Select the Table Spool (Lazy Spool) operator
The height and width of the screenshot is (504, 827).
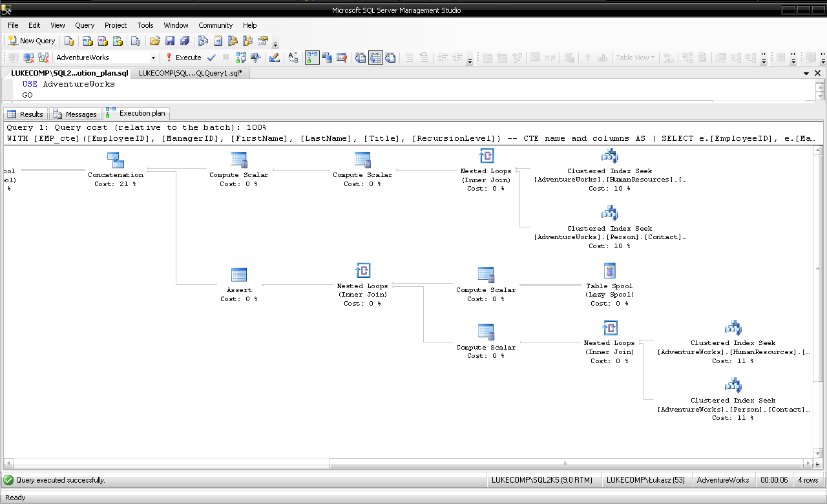609,285
